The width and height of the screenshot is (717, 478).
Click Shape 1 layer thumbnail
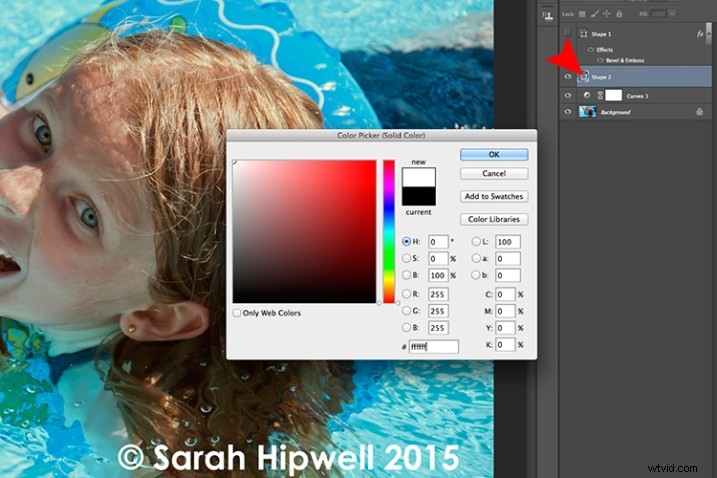(x=583, y=34)
